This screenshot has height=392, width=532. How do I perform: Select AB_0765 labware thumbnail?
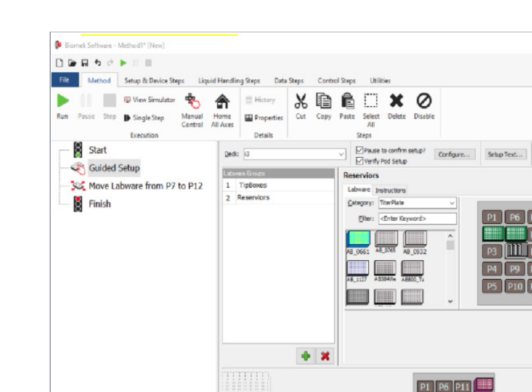[x=385, y=243]
